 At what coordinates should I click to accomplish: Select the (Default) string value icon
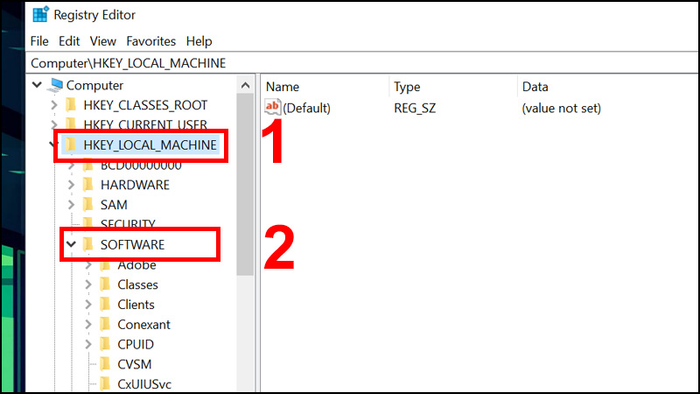[x=272, y=107]
